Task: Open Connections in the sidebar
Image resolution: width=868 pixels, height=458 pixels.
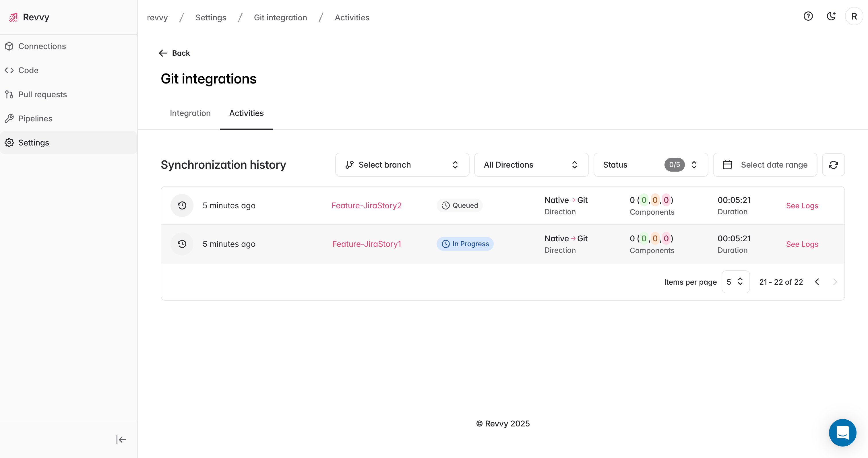Action: pos(42,46)
